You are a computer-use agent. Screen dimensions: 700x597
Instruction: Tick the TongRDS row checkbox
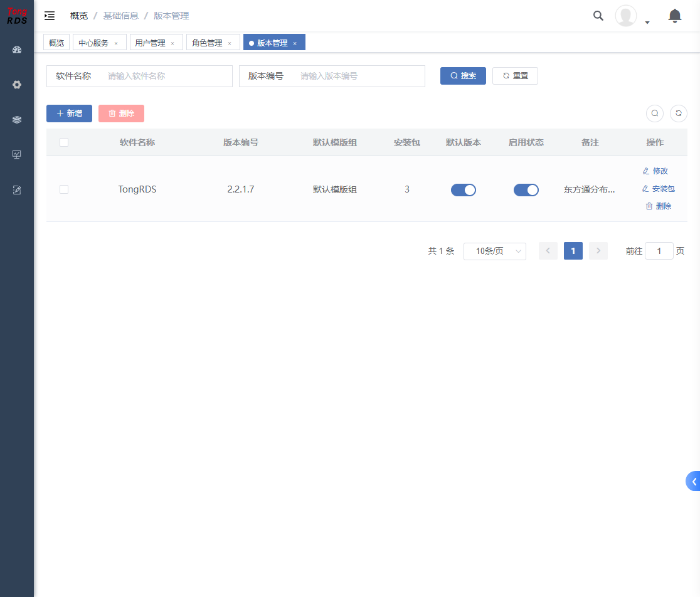(x=64, y=189)
